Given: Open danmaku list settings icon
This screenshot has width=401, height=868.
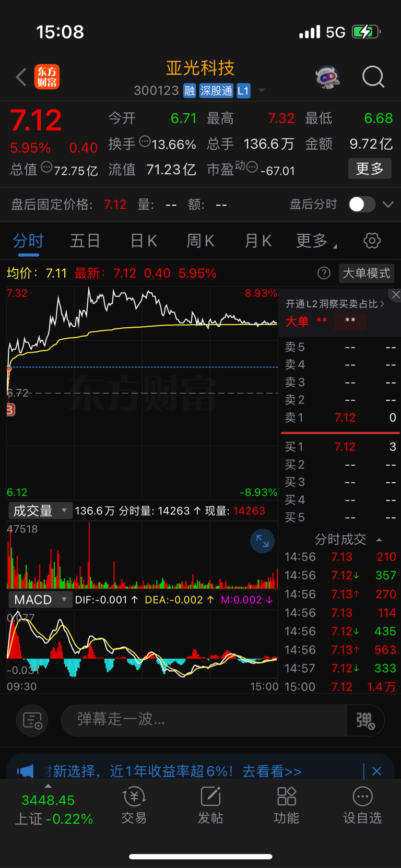Looking at the screenshot, I should click(x=32, y=721).
